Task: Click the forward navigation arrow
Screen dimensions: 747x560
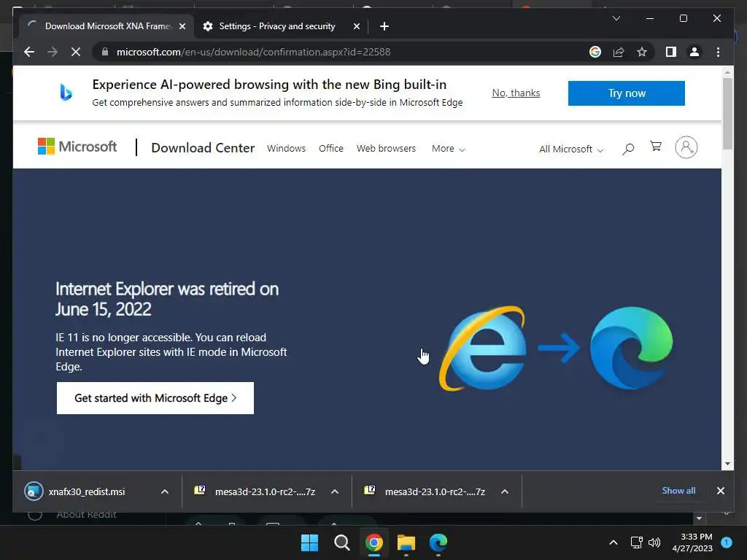Action: 53,52
